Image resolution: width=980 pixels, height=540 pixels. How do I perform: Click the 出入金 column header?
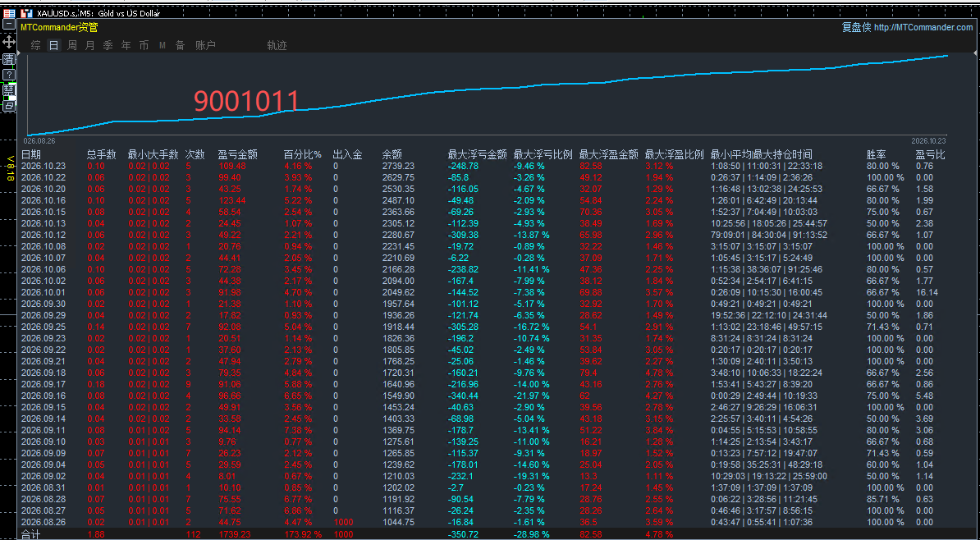pyautogui.click(x=347, y=154)
